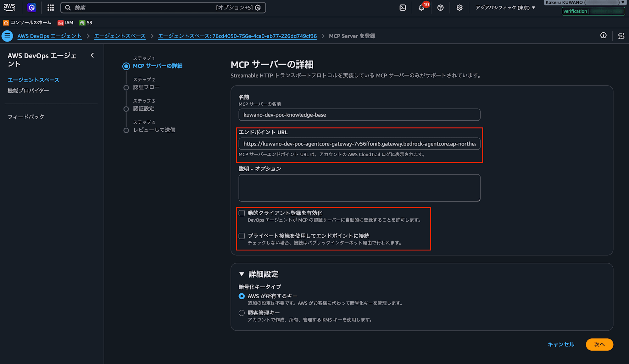Click the verification account badge
629x364 pixels.
point(593,11)
